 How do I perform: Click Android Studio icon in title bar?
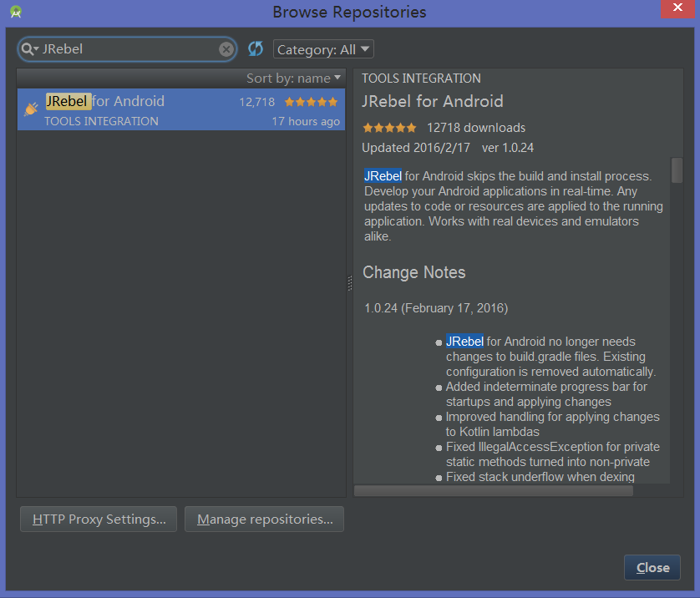click(15, 12)
